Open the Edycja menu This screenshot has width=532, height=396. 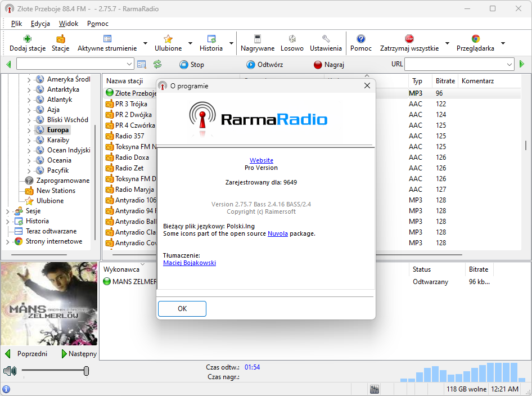tap(40, 24)
